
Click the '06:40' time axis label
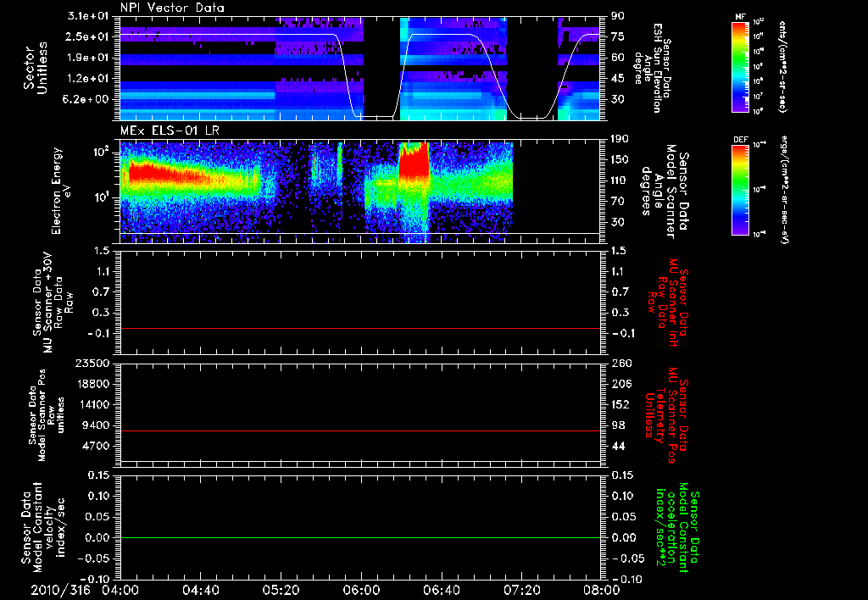click(x=441, y=590)
